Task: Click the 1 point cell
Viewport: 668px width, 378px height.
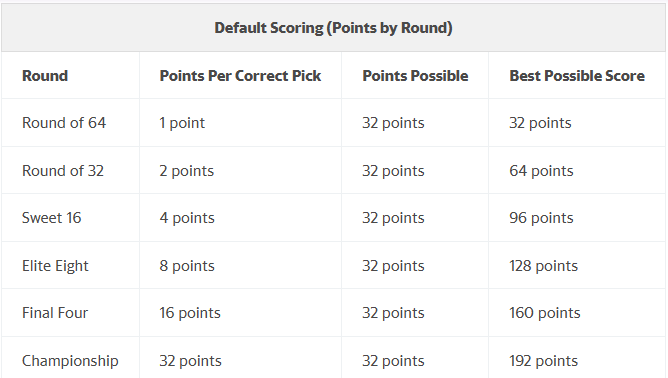Action: tap(182, 123)
